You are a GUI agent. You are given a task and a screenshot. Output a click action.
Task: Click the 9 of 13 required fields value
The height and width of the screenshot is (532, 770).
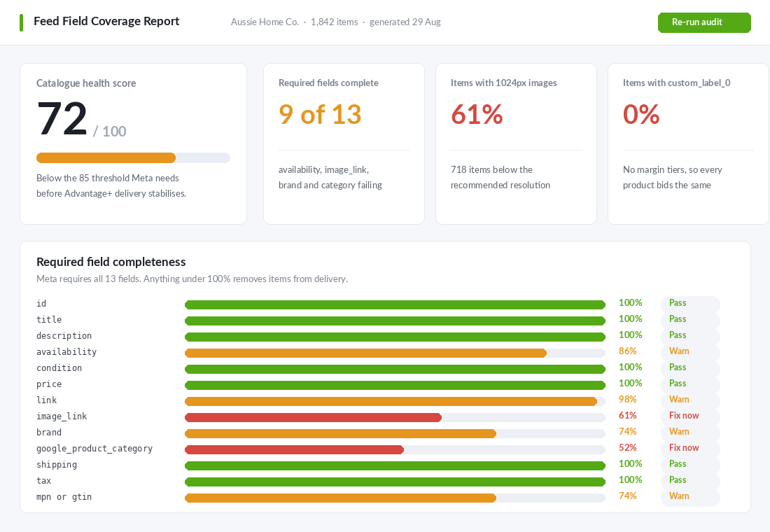320,115
